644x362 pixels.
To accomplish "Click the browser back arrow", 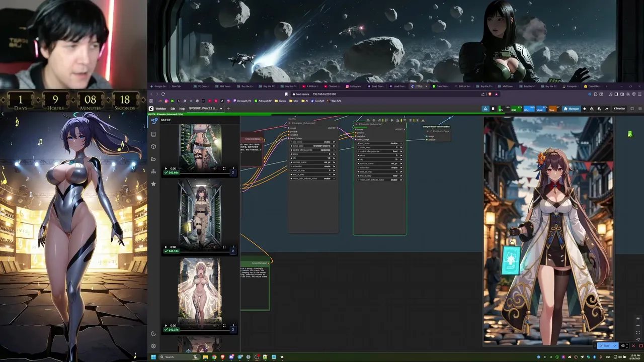I will tap(151, 94).
